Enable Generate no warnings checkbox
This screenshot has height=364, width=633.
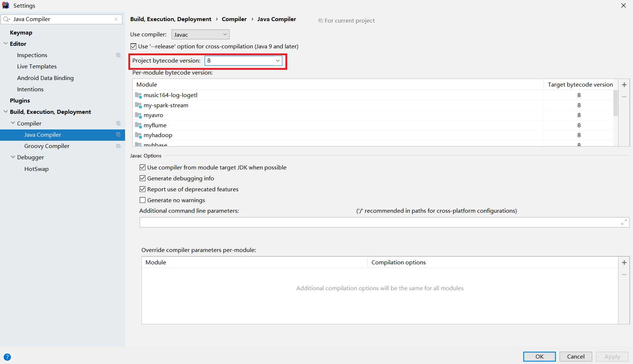[x=143, y=200]
